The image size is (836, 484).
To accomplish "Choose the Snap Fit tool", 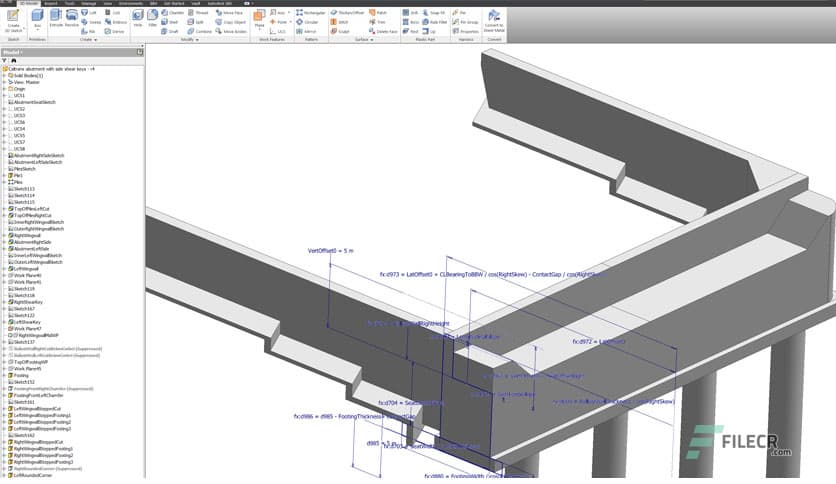I will (433, 12).
